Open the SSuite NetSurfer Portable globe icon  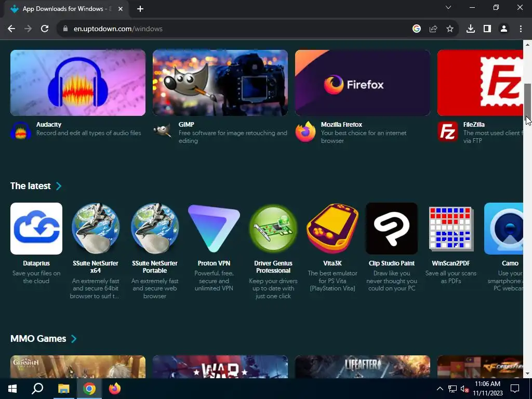click(x=155, y=229)
